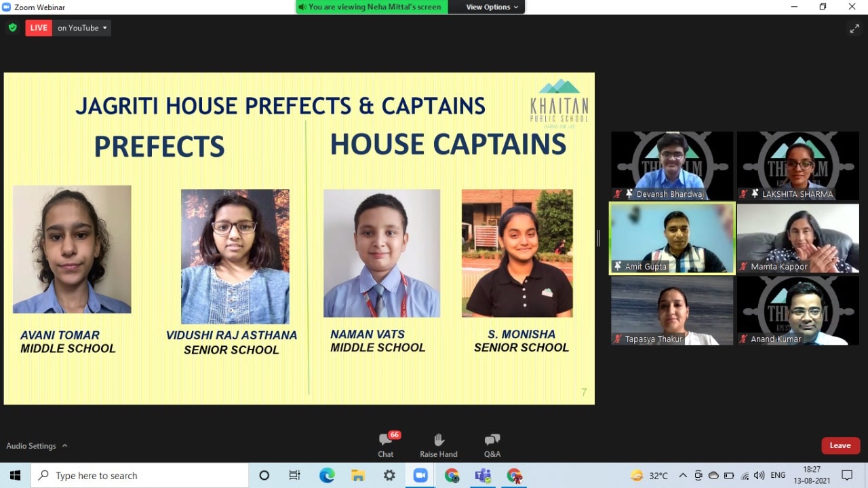This screenshot has width=868, height=488.
Task: Open the View Options dropdown
Action: [492, 7]
